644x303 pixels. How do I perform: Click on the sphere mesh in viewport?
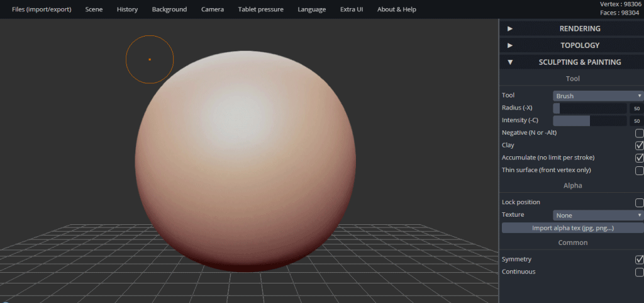coord(245,161)
